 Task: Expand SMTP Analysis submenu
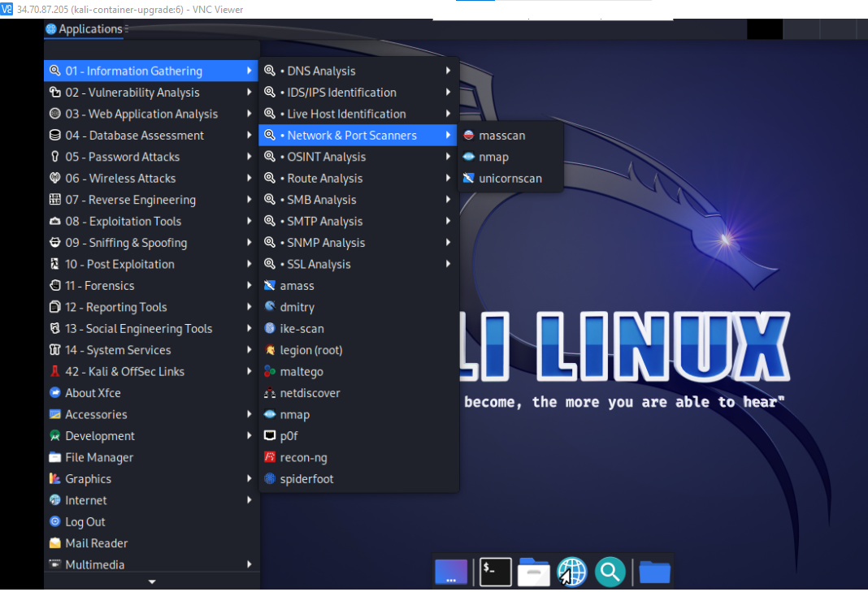point(358,222)
